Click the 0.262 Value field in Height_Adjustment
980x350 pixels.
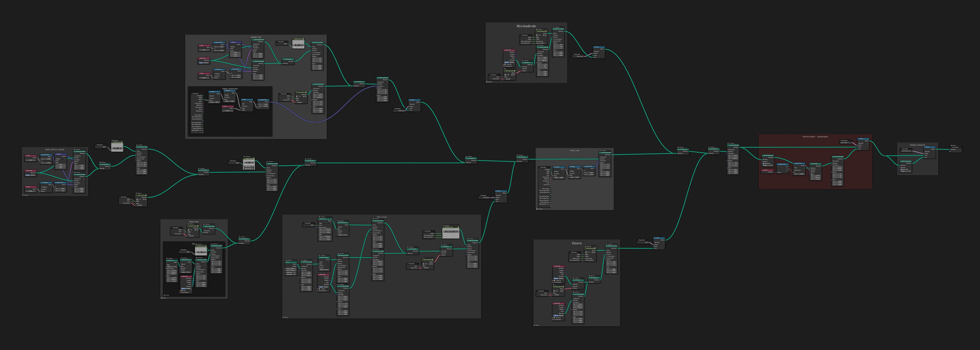click(x=228, y=111)
